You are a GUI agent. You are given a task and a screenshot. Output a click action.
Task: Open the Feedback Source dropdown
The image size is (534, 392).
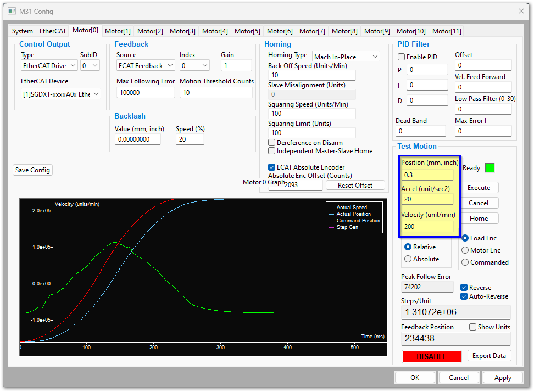coord(146,66)
